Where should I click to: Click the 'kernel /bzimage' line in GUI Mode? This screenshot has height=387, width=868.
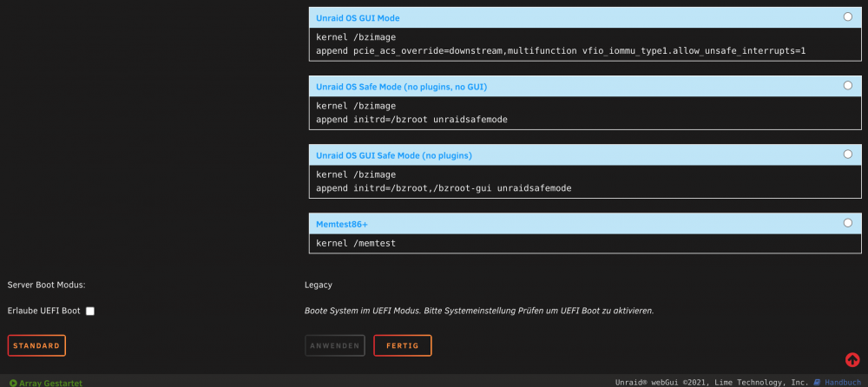[356, 37]
